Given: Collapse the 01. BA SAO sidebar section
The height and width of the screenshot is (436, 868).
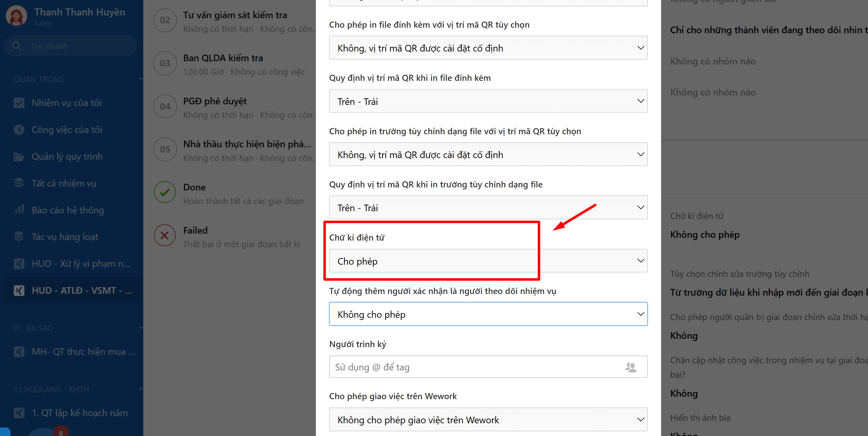Looking at the screenshot, I should [141, 328].
